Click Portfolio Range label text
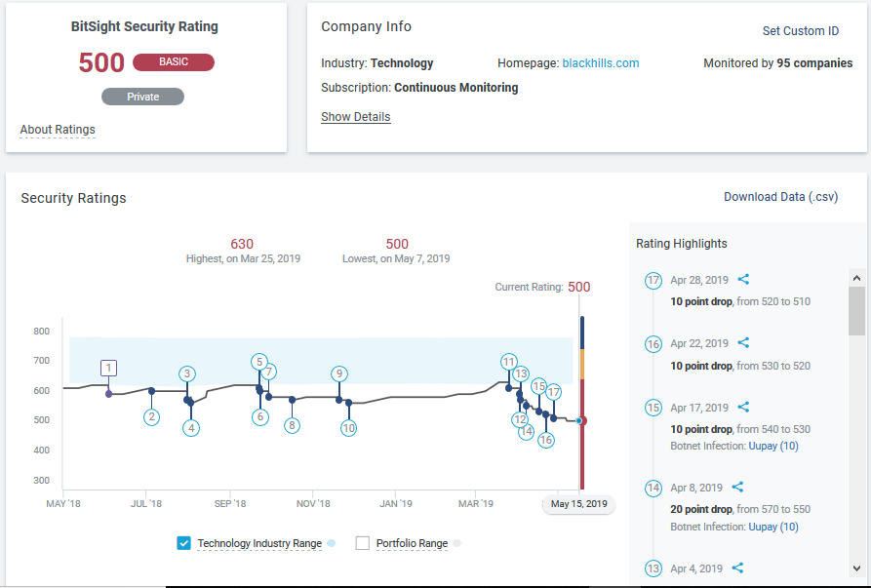This screenshot has height=588, width=871. click(x=412, y=543)
